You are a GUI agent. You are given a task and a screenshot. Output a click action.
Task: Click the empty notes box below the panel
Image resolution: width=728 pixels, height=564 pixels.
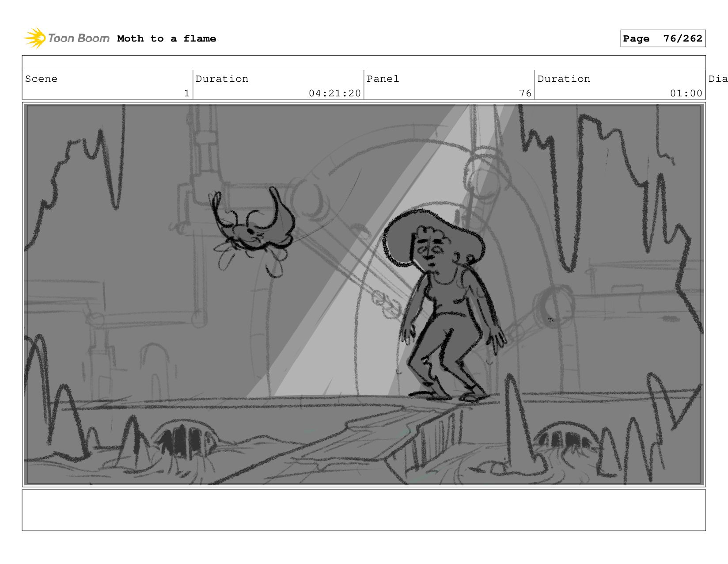[x=364, y=510]
